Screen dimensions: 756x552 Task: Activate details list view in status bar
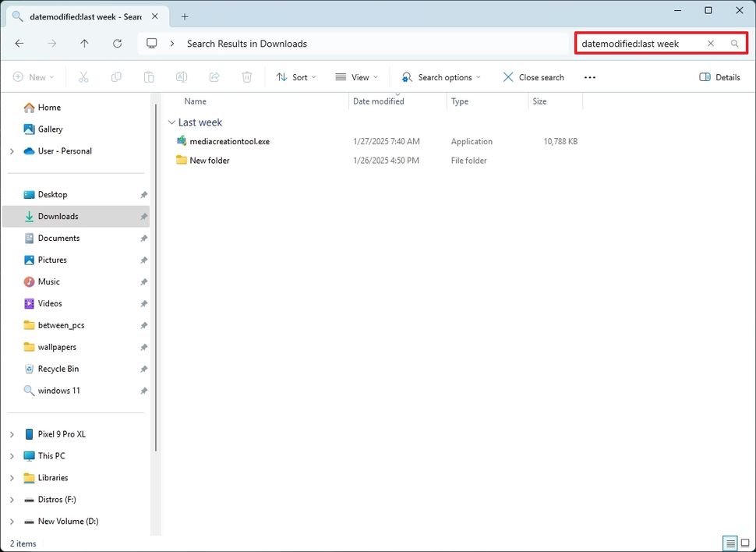pos(730,543)
